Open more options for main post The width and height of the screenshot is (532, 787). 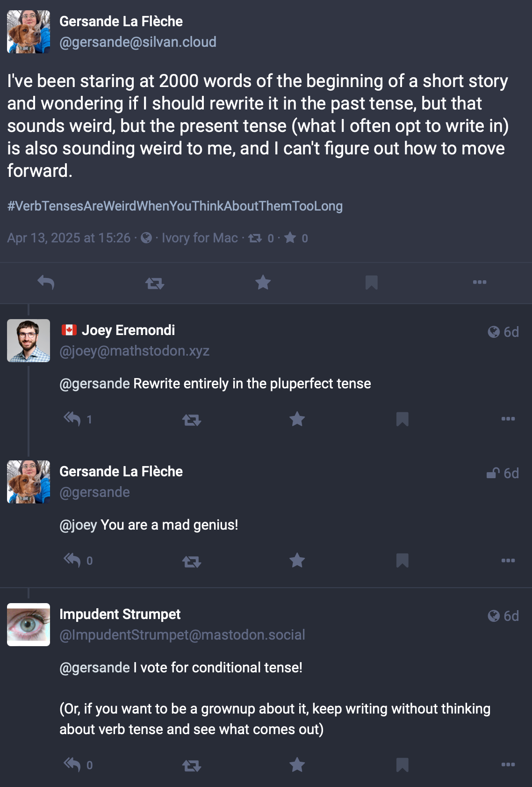point(479,283)
